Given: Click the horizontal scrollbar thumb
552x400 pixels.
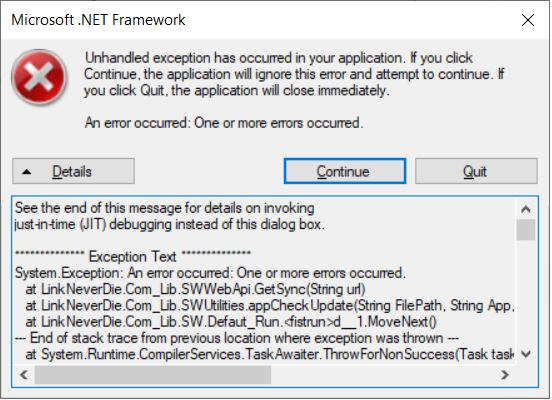Looking at the screenshot, I should [152, 375].
